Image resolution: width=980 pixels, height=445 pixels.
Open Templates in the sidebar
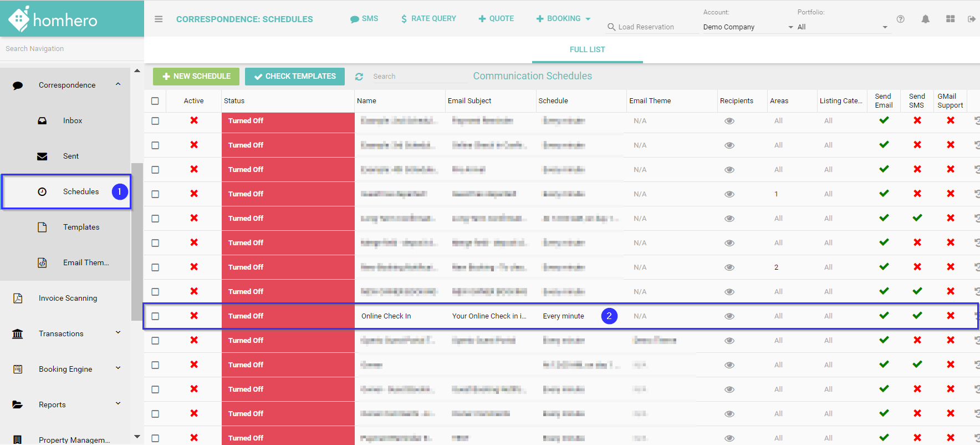point(81,227)
